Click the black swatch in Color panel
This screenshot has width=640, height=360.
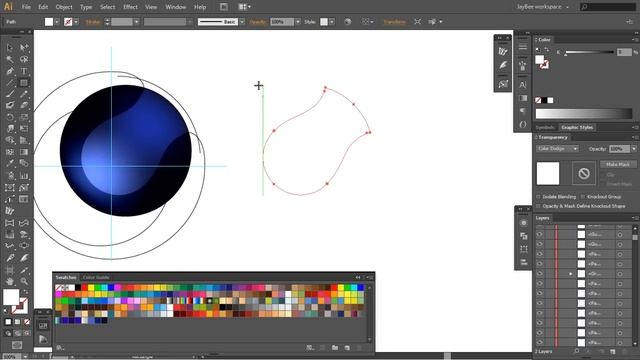tap(544, 100)
